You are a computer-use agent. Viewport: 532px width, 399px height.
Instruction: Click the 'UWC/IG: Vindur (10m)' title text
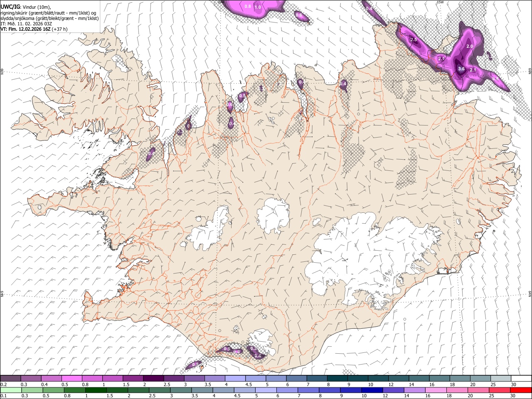(x=25, y=7)
